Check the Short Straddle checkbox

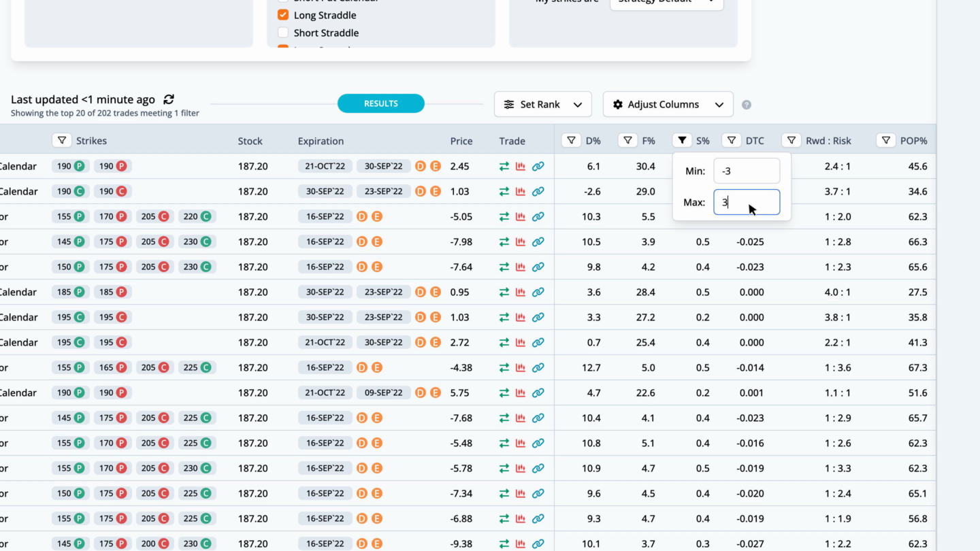click(x=283, y=33)
